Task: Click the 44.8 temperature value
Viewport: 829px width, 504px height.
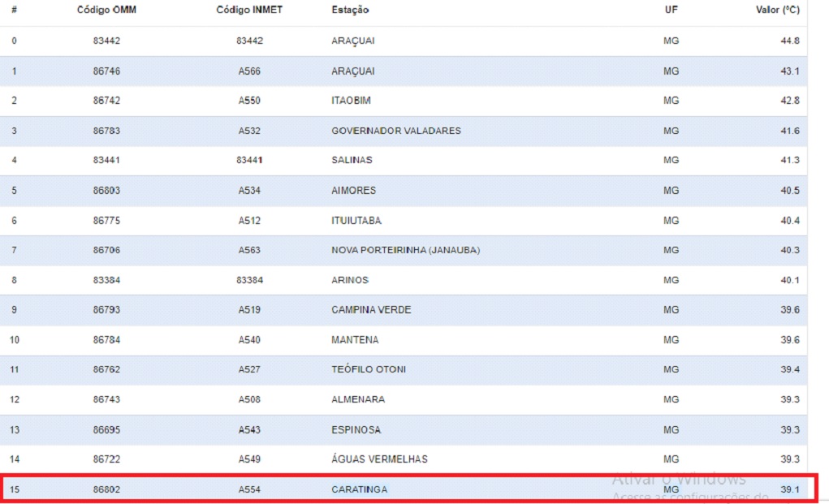Action: [x=789, y=41]
